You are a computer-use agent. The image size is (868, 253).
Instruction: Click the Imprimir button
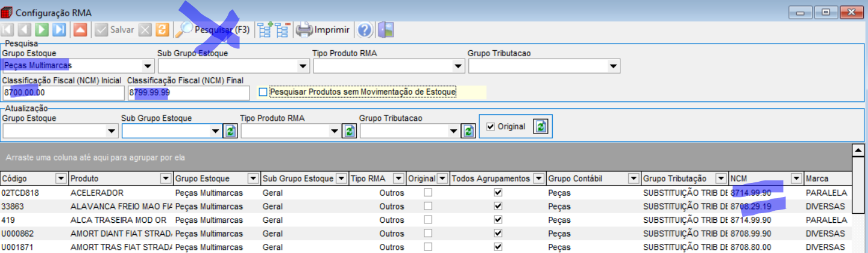(324, 30)
